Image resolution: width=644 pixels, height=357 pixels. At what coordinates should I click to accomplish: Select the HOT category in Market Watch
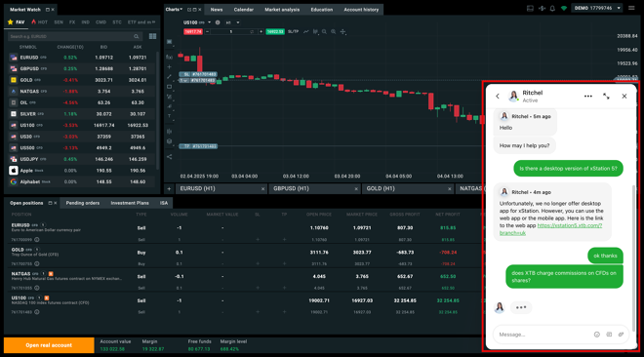point(39,22)
